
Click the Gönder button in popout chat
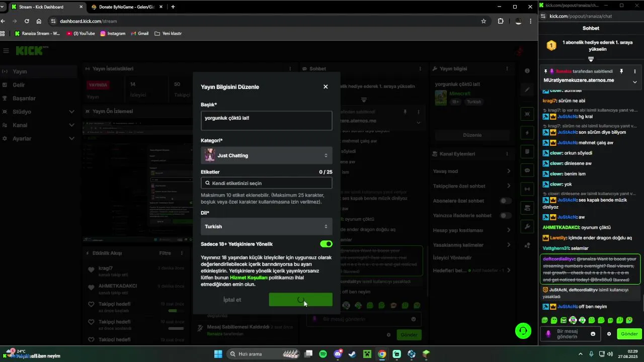click(629, 334)
